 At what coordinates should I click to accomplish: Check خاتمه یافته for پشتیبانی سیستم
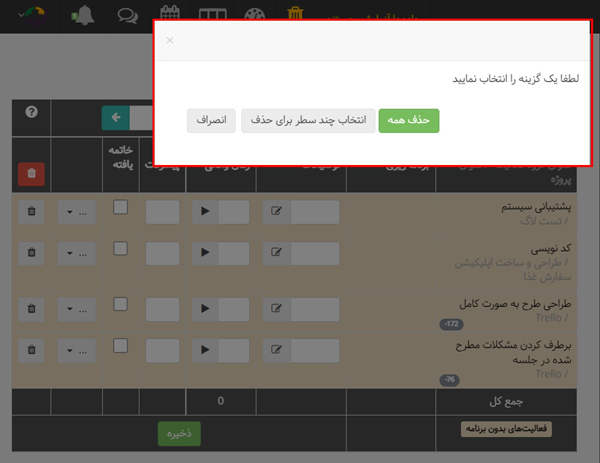121,207
